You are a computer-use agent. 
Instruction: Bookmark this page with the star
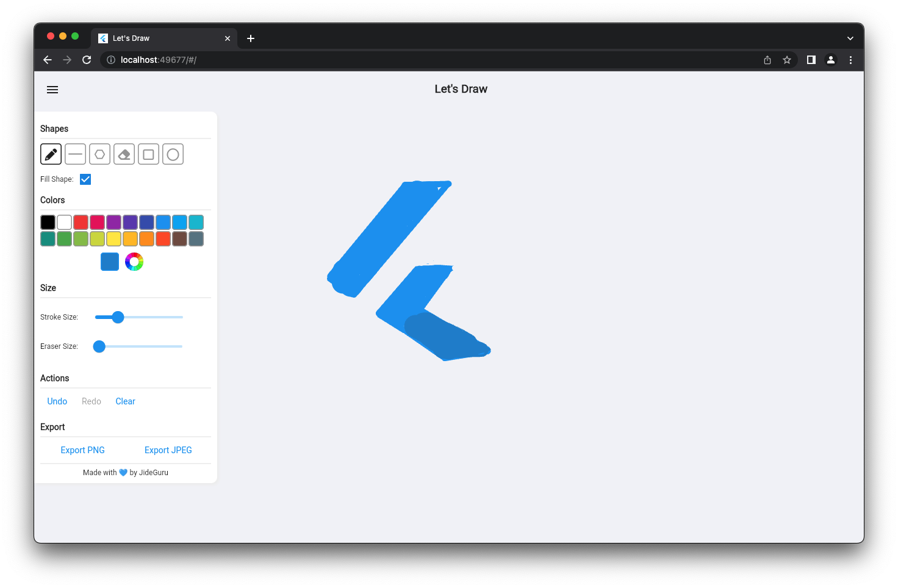tap(787, 60)
